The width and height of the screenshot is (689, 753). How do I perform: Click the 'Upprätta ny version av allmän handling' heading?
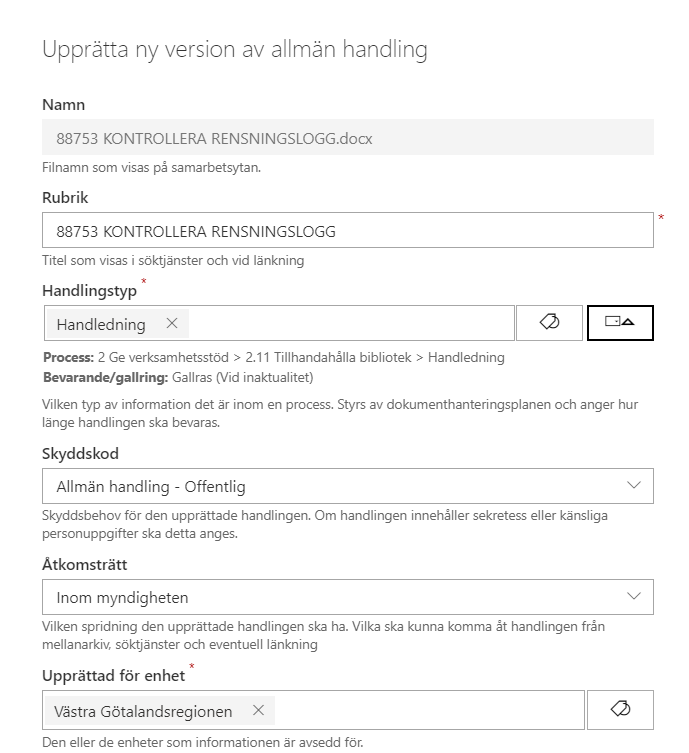tap(235, 49)
